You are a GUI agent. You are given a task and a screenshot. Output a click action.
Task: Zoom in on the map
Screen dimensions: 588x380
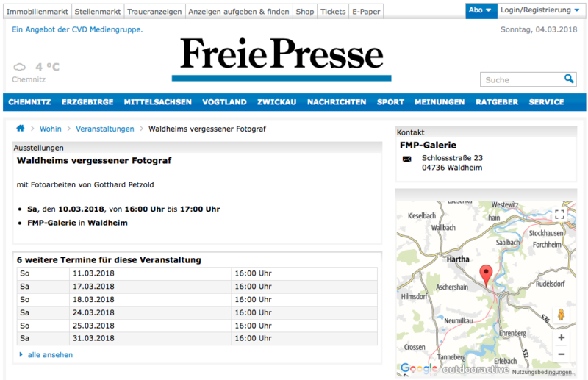click(561, 338)
